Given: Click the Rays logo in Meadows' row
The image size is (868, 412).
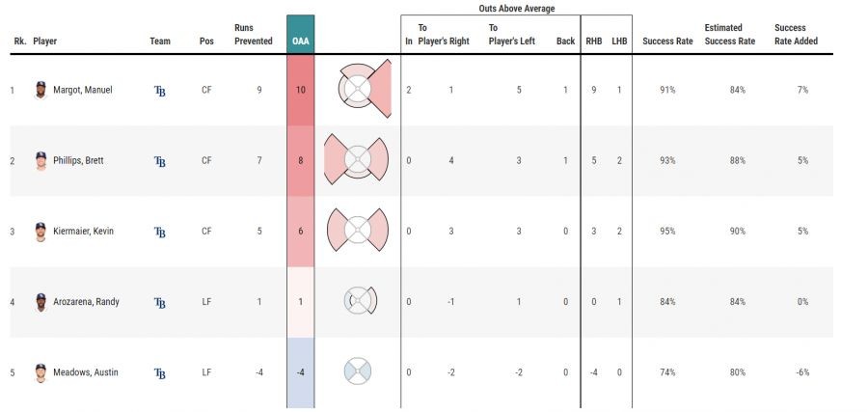Looking at the screenshot, I should tap(160, 373).
